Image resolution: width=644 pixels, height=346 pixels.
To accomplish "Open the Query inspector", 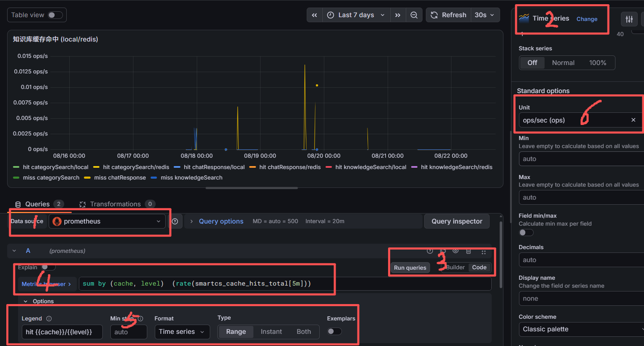I will click(457, 221).
